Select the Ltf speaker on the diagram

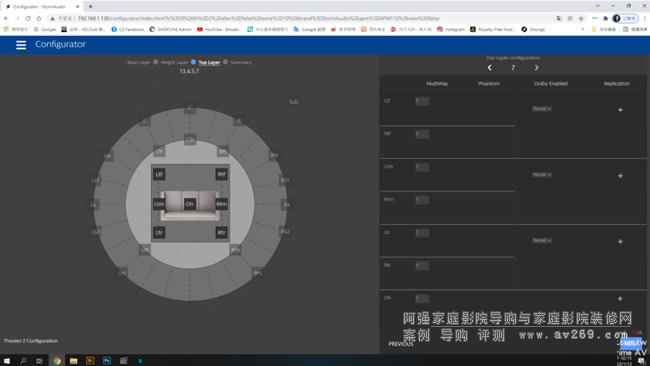[x=159, y=174]
